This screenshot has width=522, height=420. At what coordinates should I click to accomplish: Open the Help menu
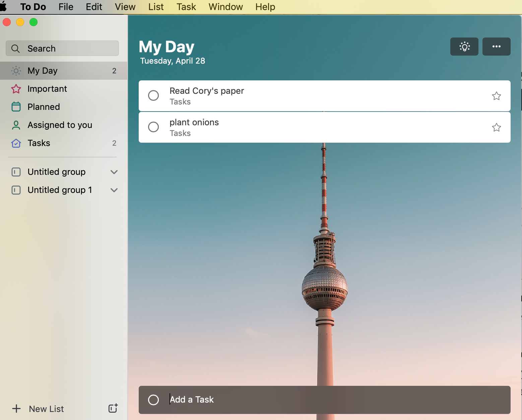click(265, 7)
